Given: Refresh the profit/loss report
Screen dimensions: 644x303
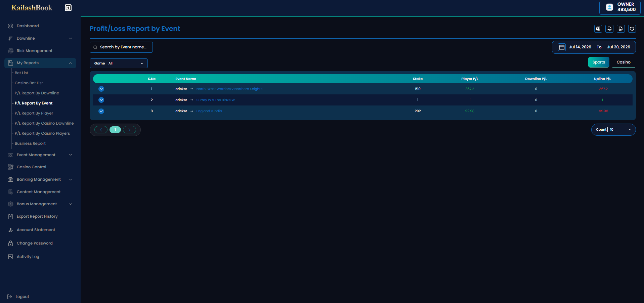Looking at the screenshot, I should tap(632, 29).
